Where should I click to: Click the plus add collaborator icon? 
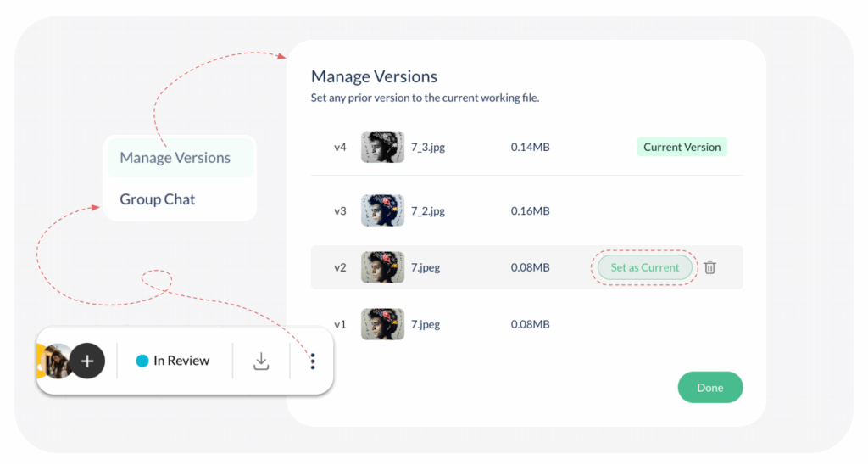click(86, 361)
